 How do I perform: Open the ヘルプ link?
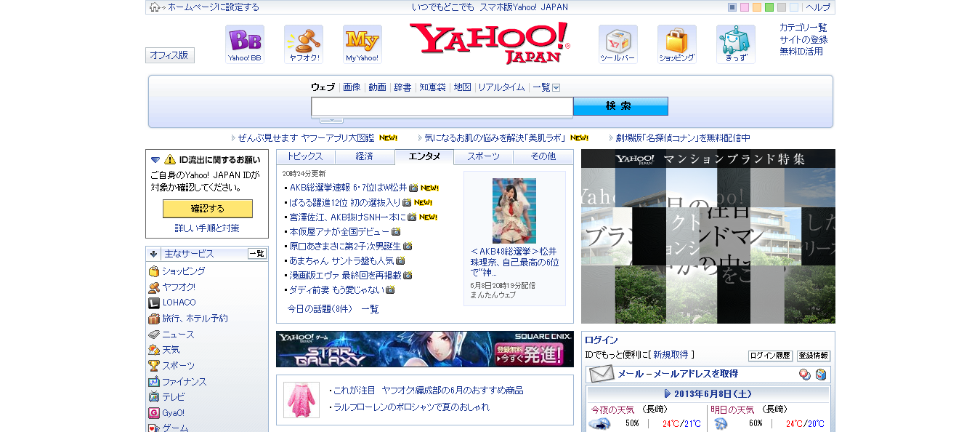(818, 7)
